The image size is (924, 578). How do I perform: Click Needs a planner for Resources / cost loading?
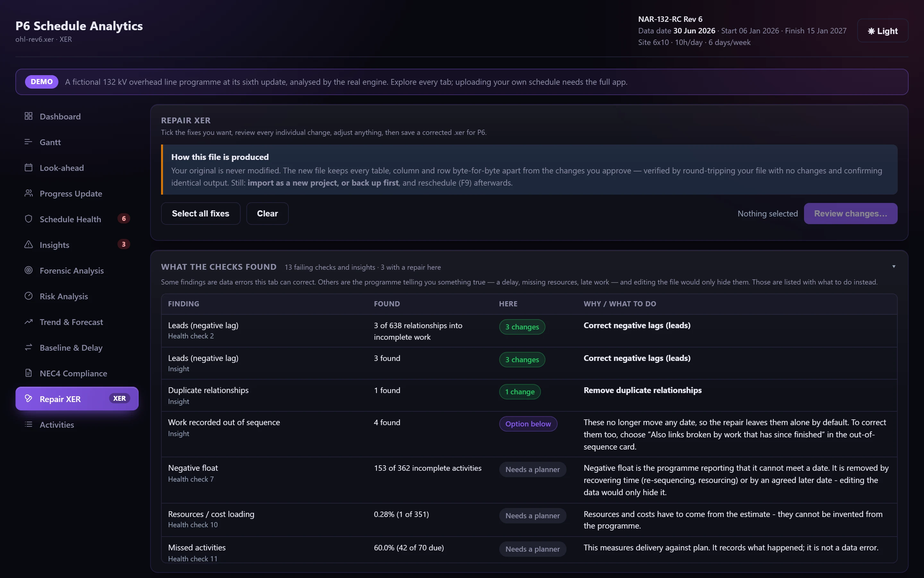(x=532, y=516)
